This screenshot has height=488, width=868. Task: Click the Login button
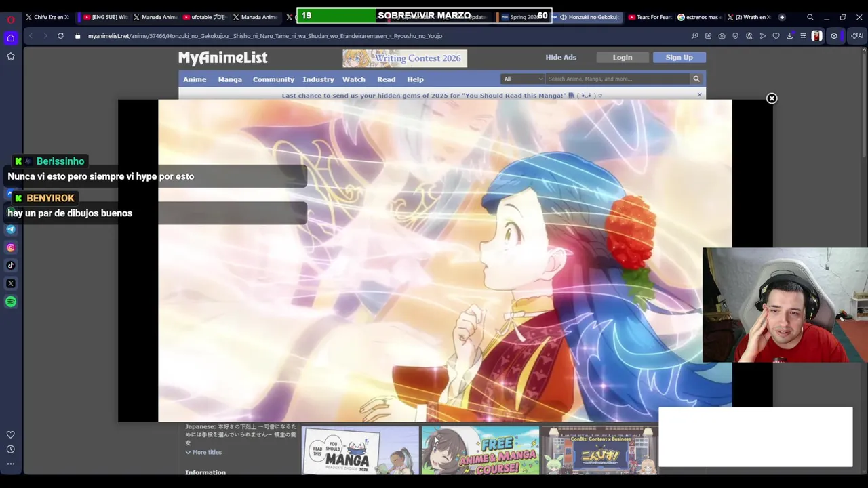(623, 58)
